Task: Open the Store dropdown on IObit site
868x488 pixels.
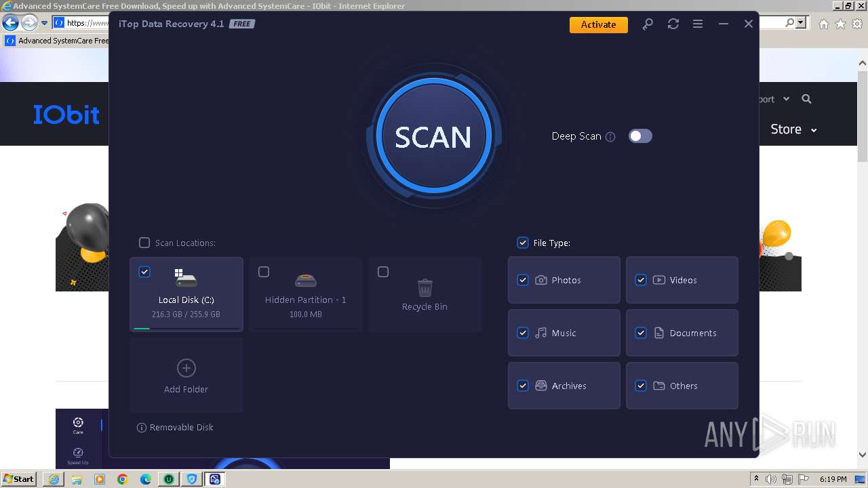Action: tap(793, 129)
